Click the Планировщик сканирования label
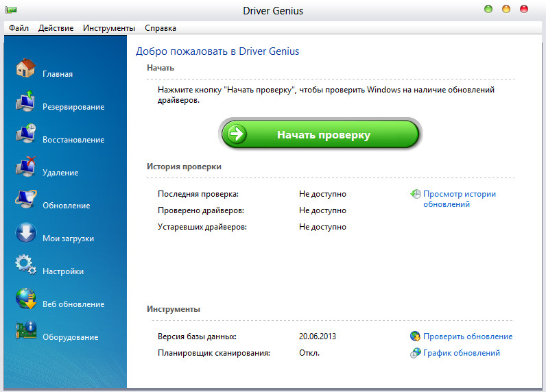546x392 pixels. (x=214, y=353)
